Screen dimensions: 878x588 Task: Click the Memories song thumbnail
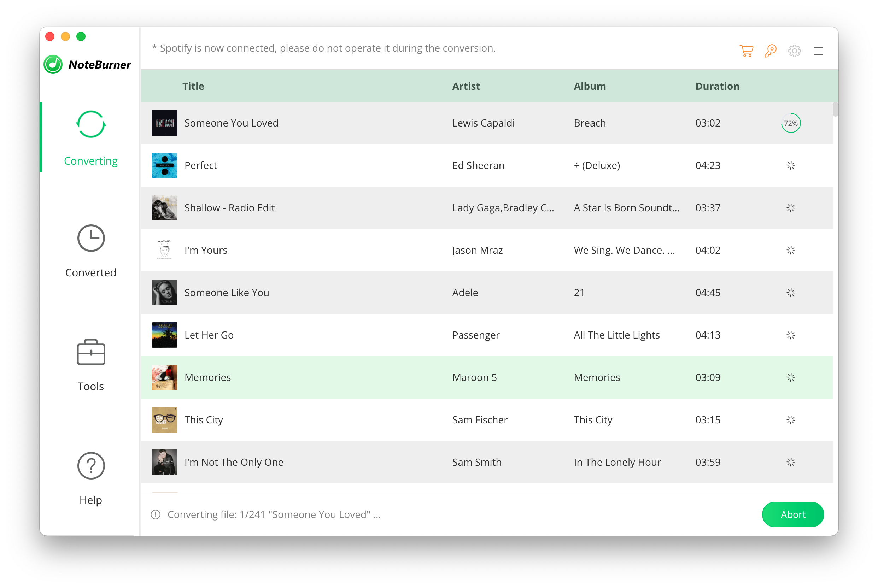165,377
